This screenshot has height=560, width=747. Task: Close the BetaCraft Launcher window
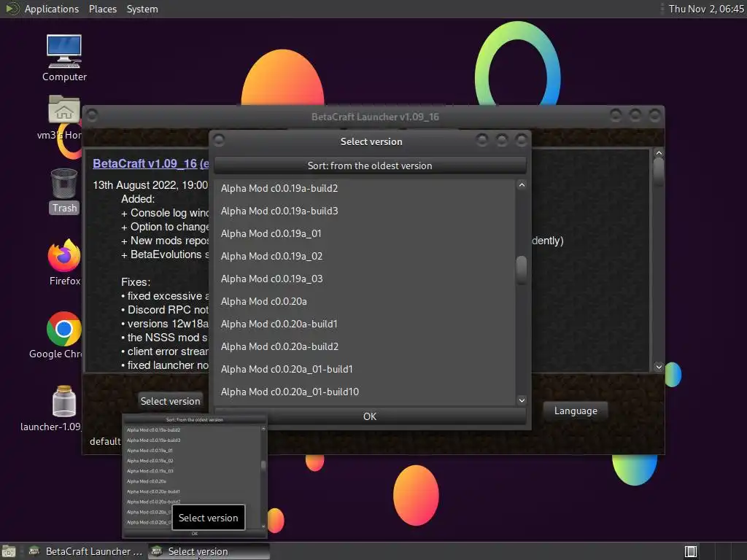[x=655, y=115]
